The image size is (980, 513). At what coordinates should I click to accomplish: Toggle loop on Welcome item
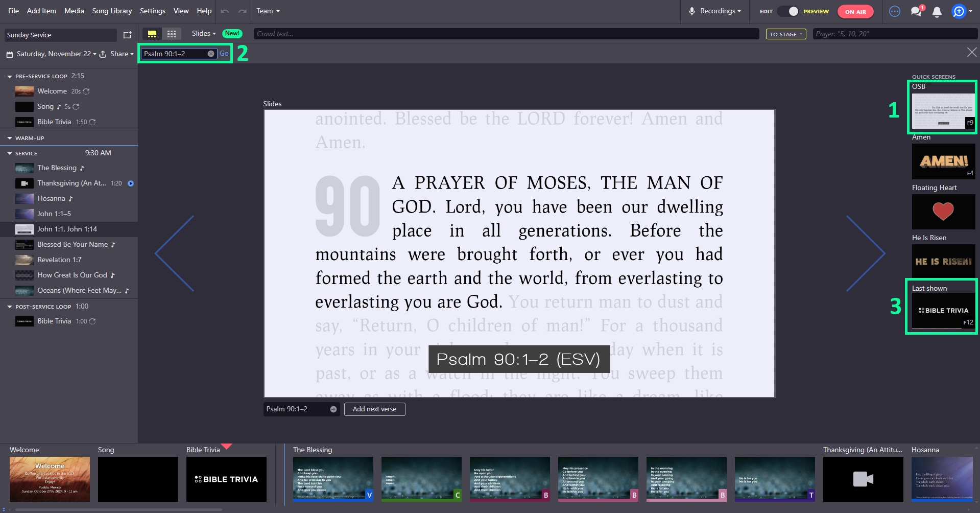[86, 91]
